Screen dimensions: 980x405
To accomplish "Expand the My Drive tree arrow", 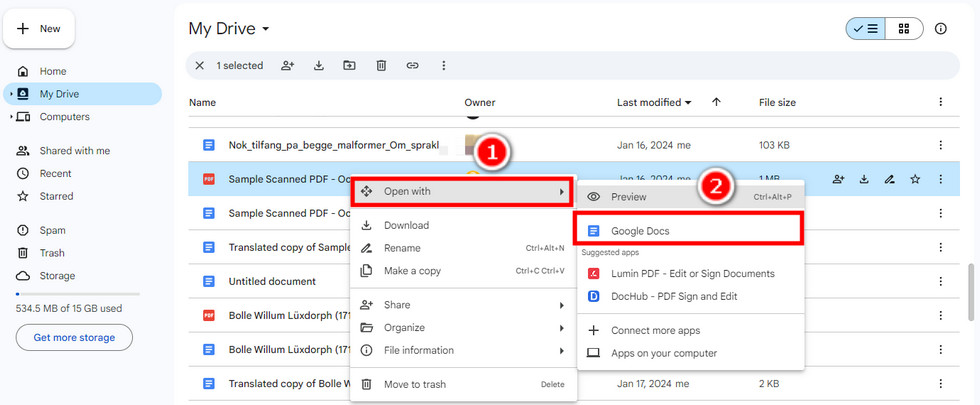I will pos(11,94).
